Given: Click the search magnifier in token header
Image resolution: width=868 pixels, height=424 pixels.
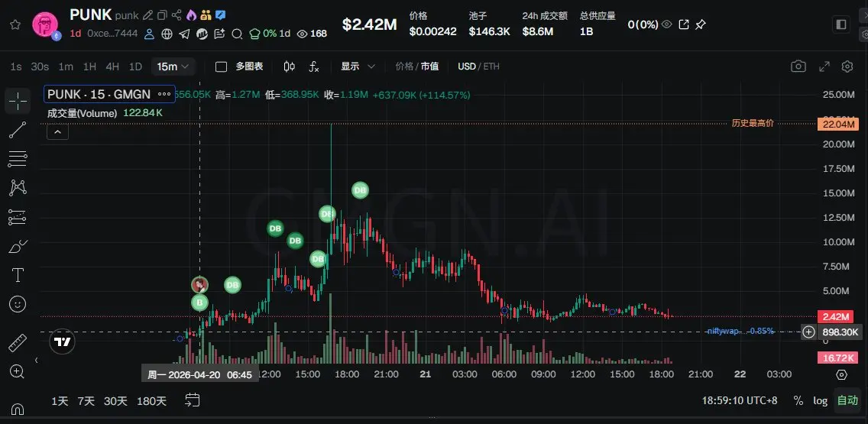Looking at the screenshot, I should pos(237,34).
